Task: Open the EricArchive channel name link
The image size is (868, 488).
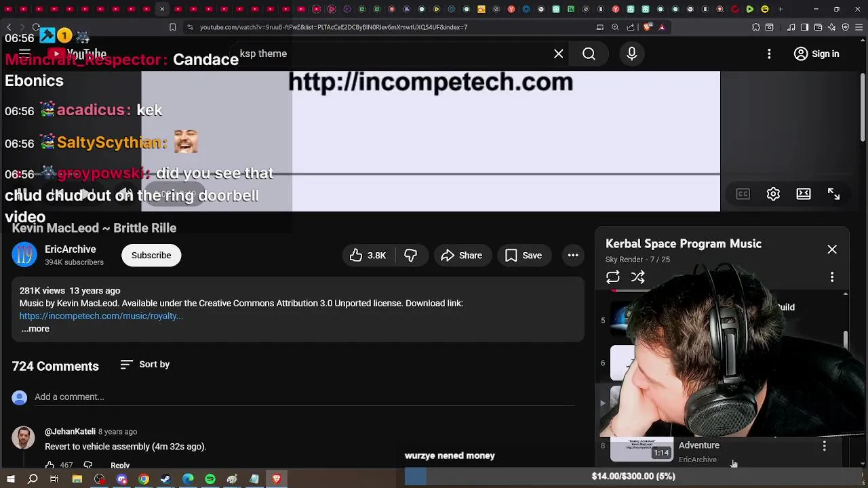Action: pos(71,249)
